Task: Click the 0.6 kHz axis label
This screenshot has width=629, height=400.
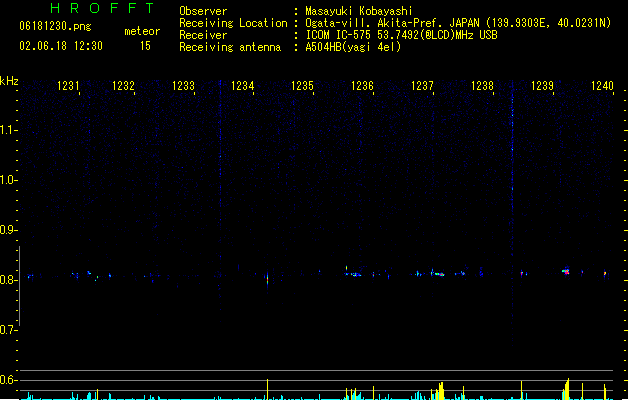Action: click(8, 380)
